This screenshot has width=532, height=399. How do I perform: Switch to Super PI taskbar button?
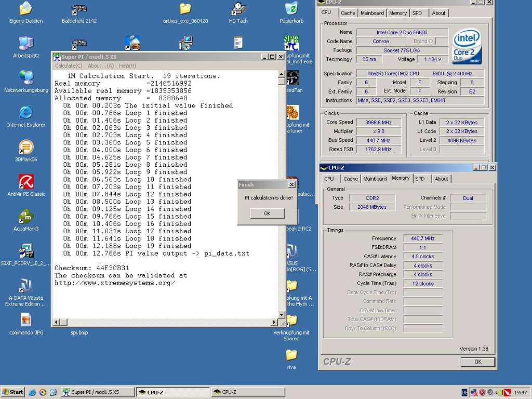click(x=98, y=392)
